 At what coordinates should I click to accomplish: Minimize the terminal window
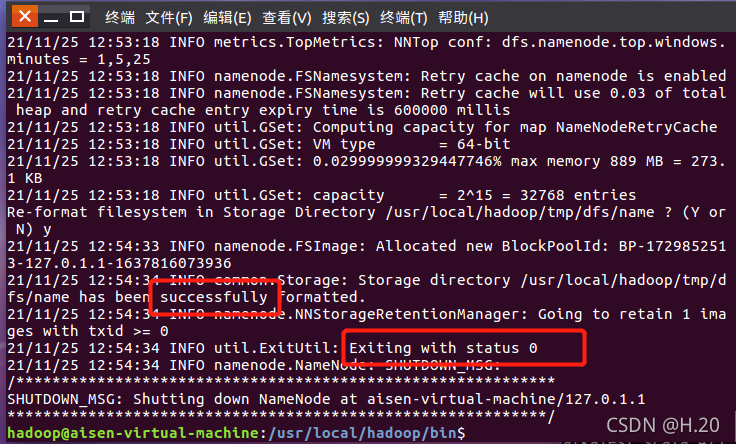pyautogui.click(x=51, y=18)
